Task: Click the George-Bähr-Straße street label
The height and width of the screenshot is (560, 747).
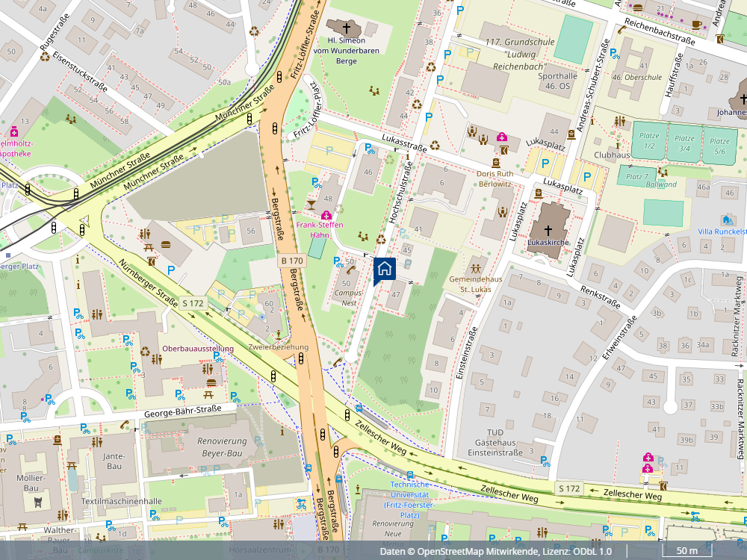Action: (x=182, y=411)
